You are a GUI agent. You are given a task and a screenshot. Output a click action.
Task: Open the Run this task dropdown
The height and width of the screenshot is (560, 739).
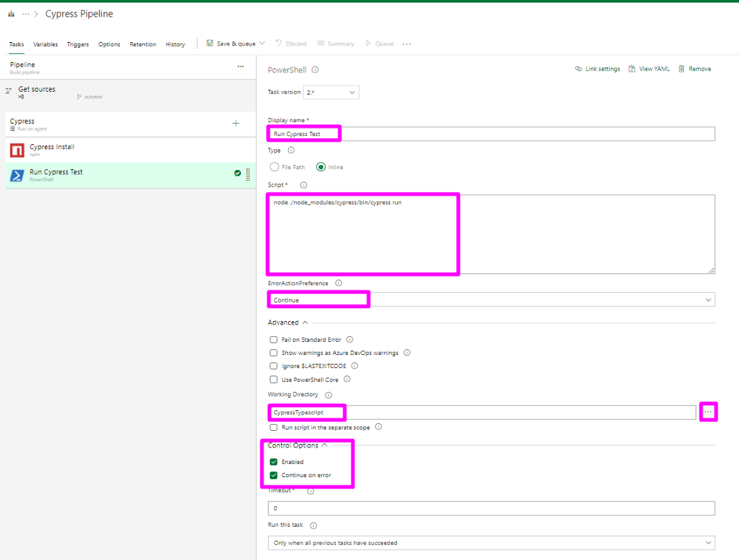click(x=491, y=543)
